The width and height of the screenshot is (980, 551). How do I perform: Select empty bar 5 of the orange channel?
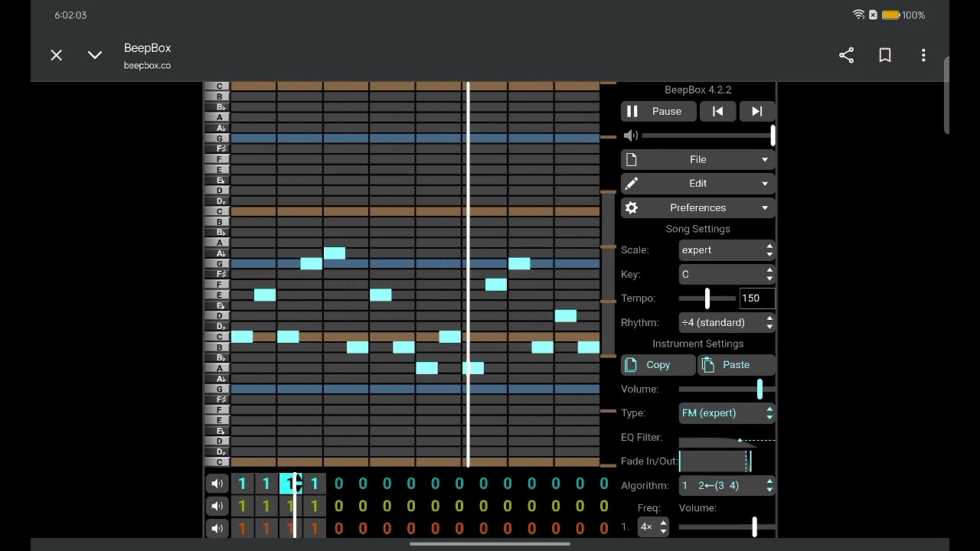pyautogui.click(x=338, y=528)
